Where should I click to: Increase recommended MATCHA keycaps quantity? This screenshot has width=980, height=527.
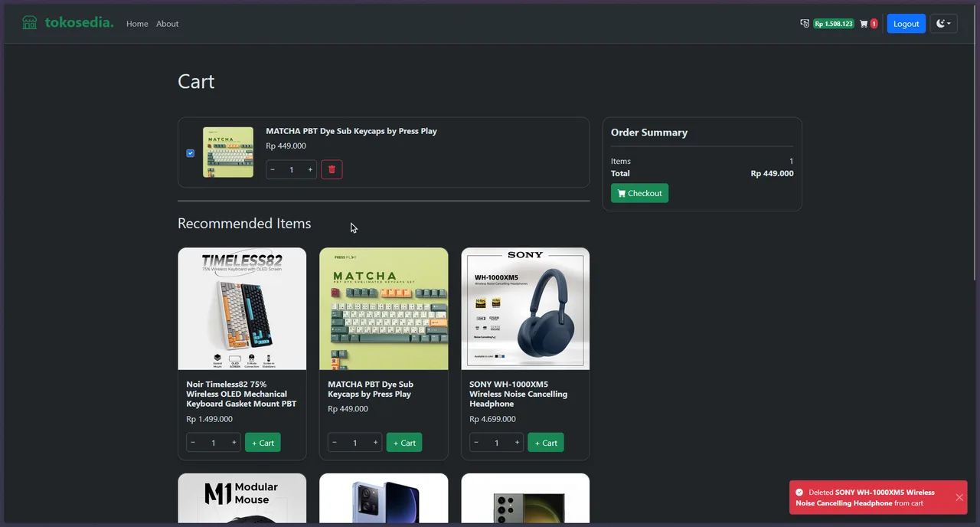[376, 443]
